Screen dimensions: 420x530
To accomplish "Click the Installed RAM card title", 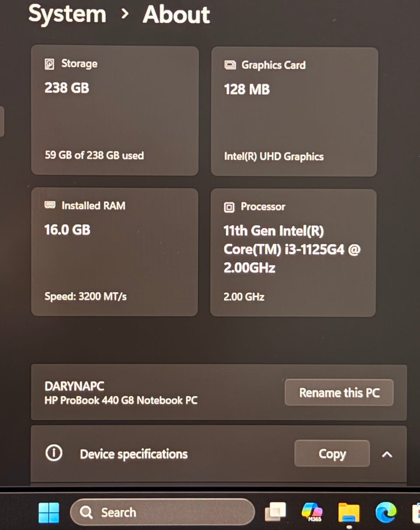I will (93, 205).
